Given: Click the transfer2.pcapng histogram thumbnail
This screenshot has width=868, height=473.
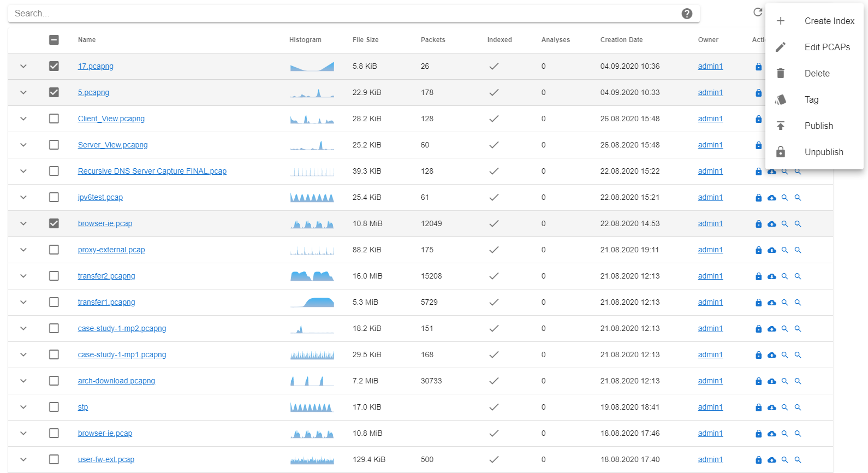Looking at the screenshot, I should tap(312, 276).
